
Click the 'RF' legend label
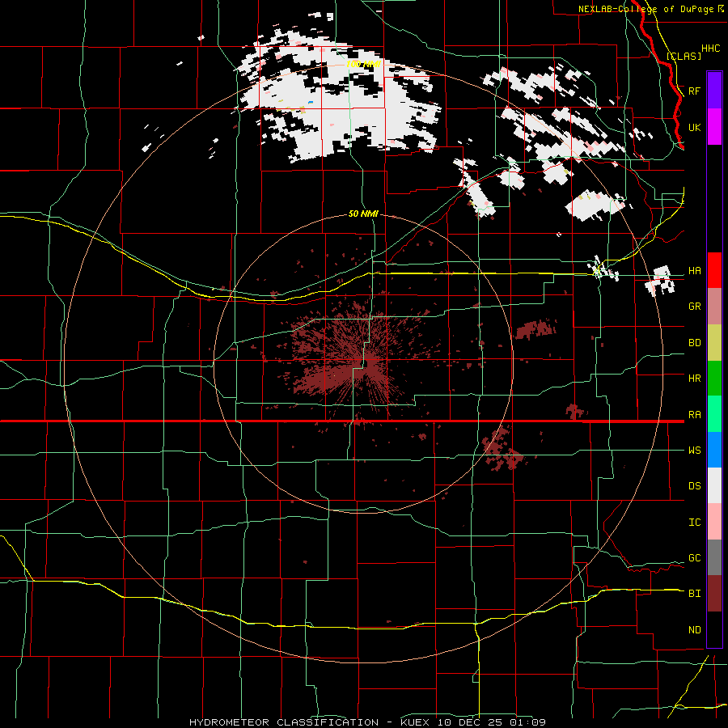[x=694, y=91]
